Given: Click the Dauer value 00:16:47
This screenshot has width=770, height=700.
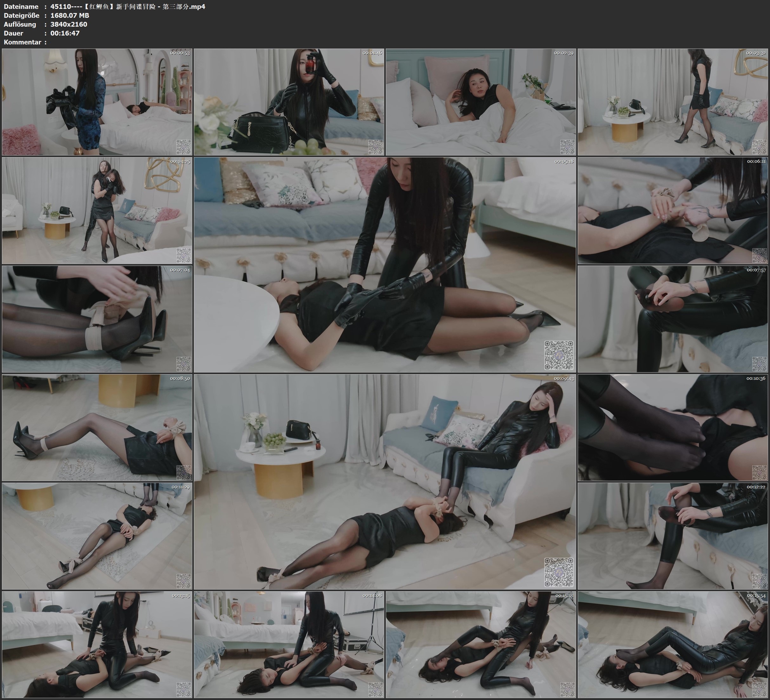Looking at the screenshot, I should (x=65, y=33).
